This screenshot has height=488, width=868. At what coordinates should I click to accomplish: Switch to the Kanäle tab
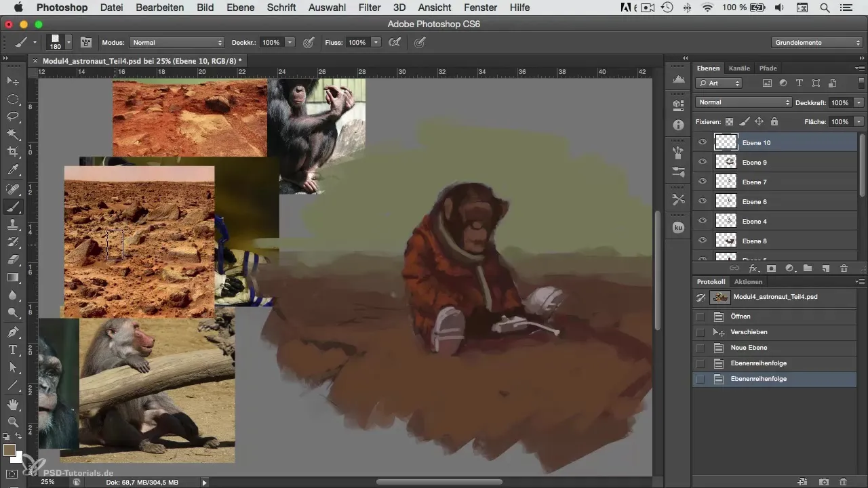click(x=739, y=68)
